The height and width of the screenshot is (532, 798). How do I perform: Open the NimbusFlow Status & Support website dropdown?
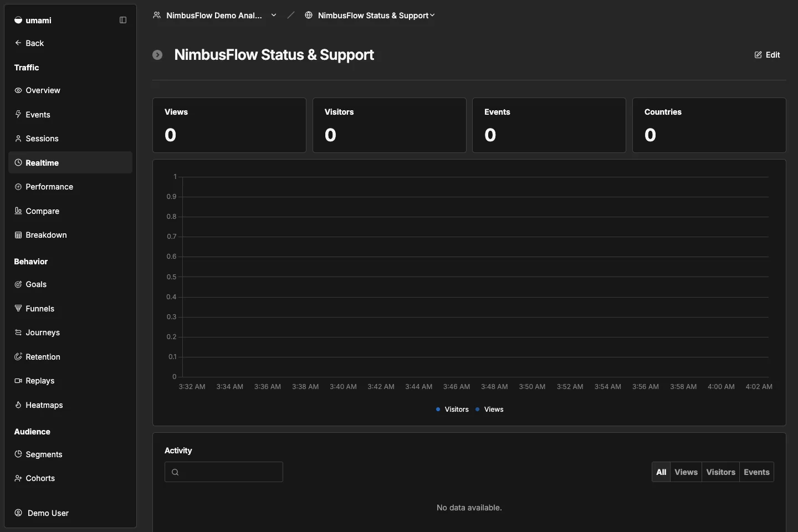(x=370, y=15)
